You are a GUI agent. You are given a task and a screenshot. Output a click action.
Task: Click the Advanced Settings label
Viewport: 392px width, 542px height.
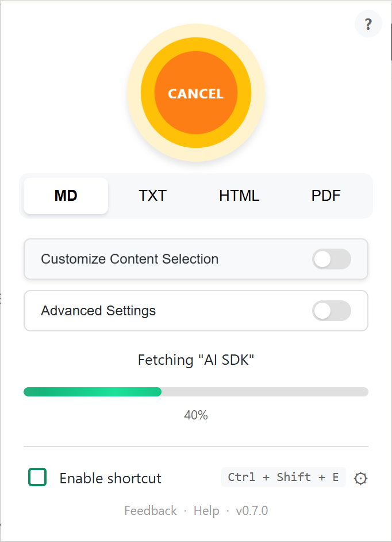click(98, 311)
